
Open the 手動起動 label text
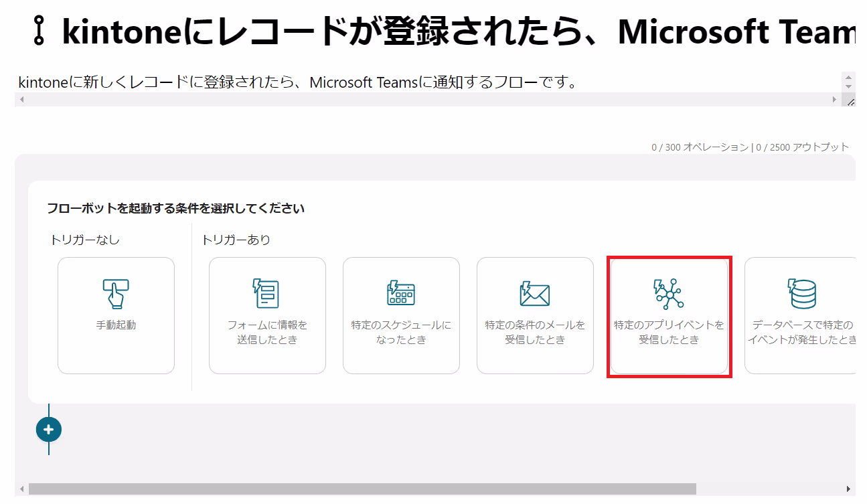[116, 325]
